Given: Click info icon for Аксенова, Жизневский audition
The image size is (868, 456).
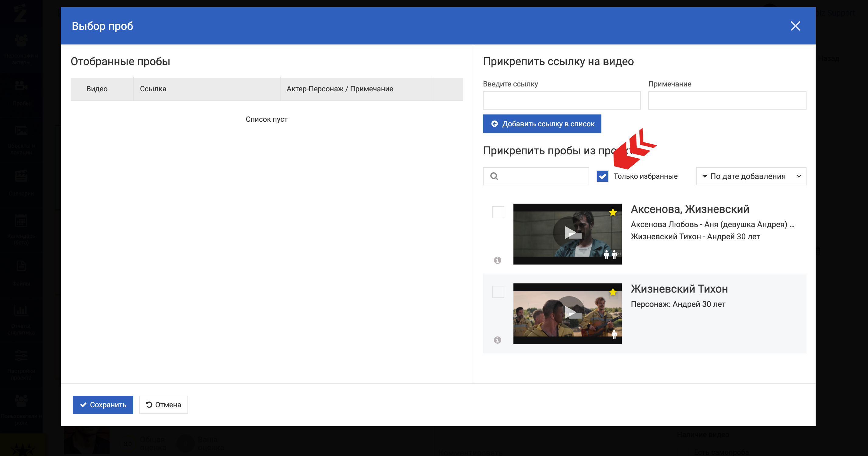Looking at the screenshot, I should 497,260.
